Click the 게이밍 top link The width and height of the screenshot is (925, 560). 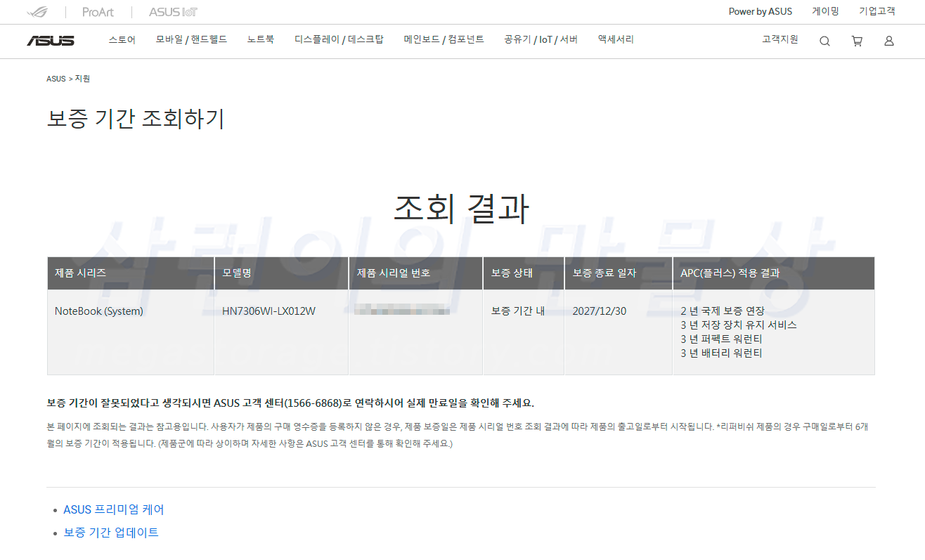[825, 11]
